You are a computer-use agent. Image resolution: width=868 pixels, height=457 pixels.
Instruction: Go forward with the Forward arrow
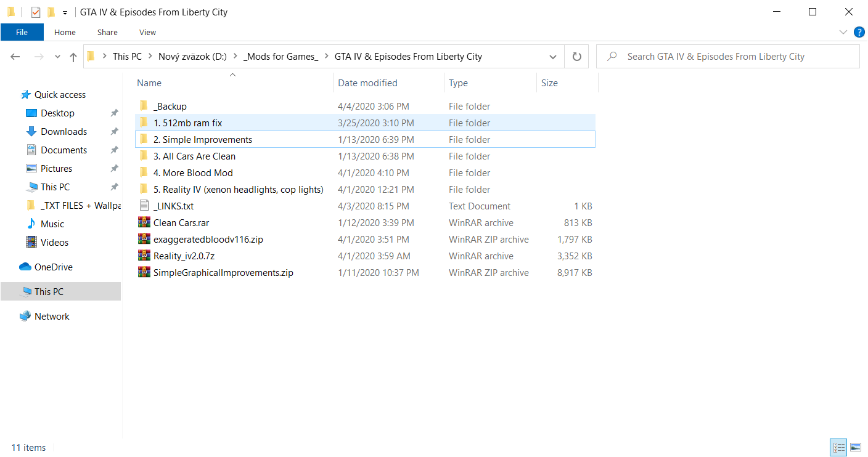click(x=38, y=57)
